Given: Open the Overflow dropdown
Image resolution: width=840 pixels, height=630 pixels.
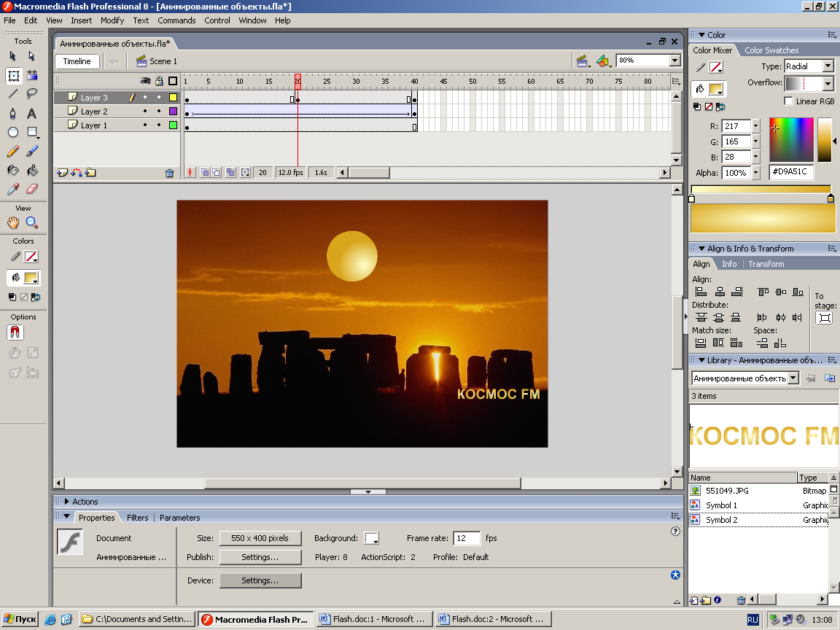Looking at the screenshot, I should tap(828, 84).
